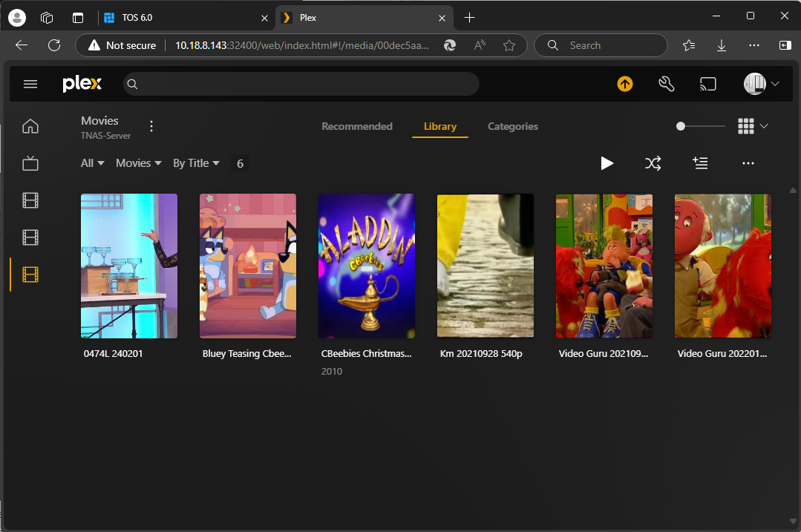The height and width of the screenshot is (532, 801).
Task: Open tab actions menu icon
Action: click(78, 18)
